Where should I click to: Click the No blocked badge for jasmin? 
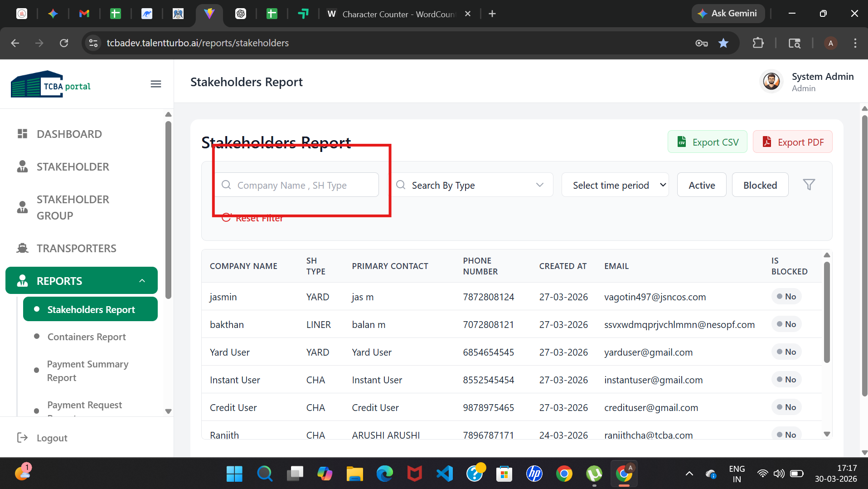point(786,297)
